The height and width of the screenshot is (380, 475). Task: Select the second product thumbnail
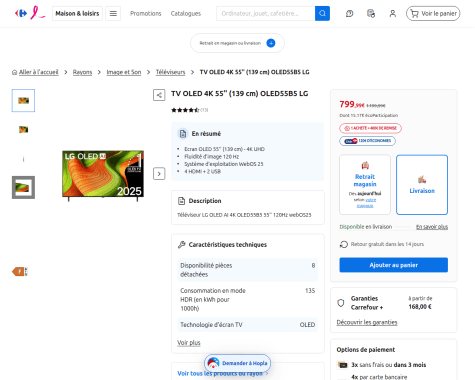click(x=23, y=129)
